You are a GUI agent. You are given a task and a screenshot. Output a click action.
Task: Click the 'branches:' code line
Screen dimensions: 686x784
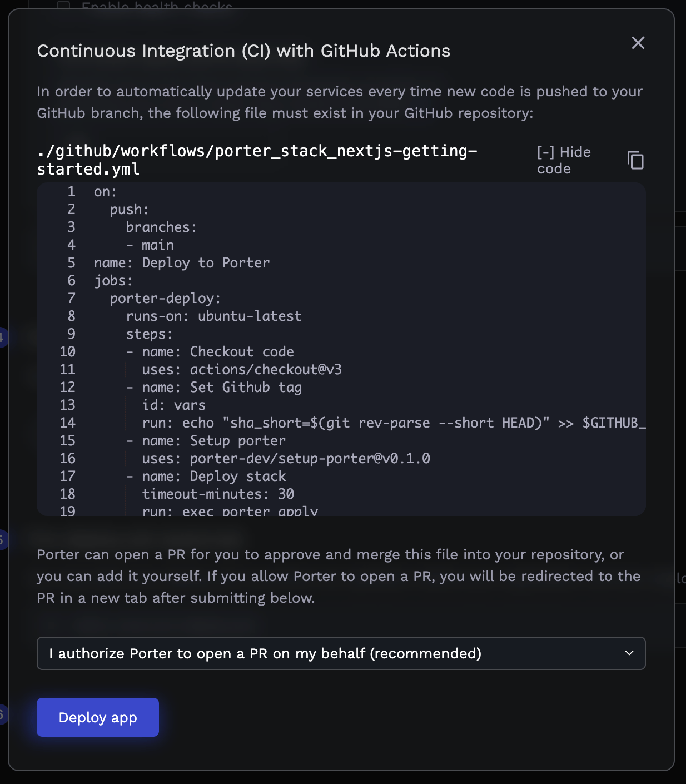[x=161, y=227]
